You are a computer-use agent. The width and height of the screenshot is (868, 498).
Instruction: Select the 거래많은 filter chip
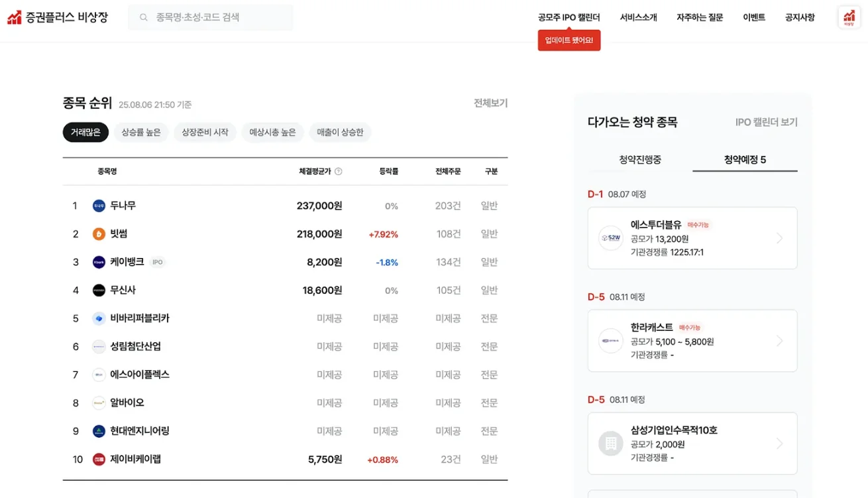point(85,132)
